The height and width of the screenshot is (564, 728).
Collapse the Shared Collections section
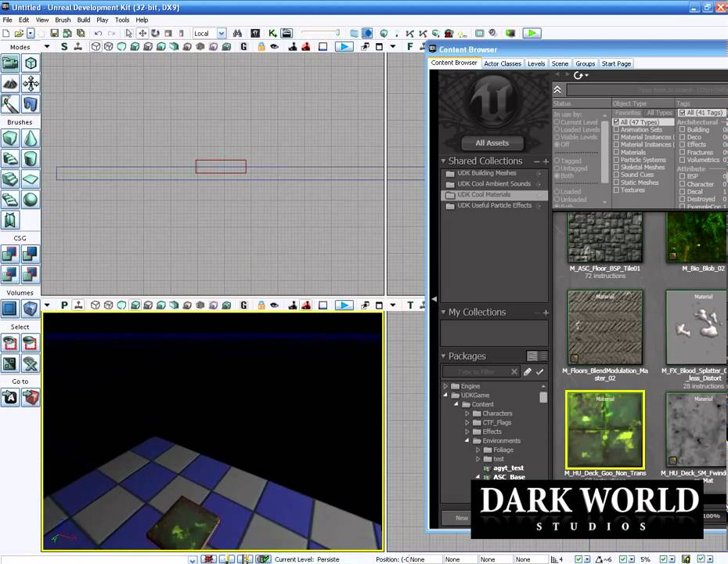[443, 161]
